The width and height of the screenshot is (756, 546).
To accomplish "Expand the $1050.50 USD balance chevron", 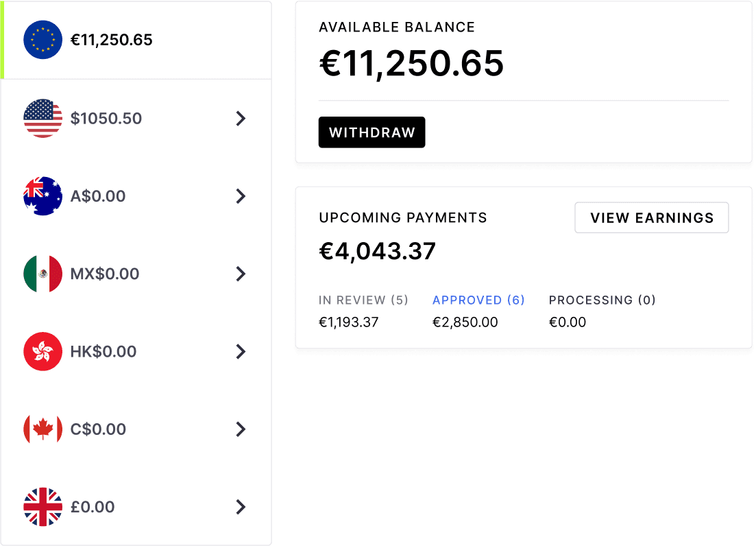I will click(241, 118).
